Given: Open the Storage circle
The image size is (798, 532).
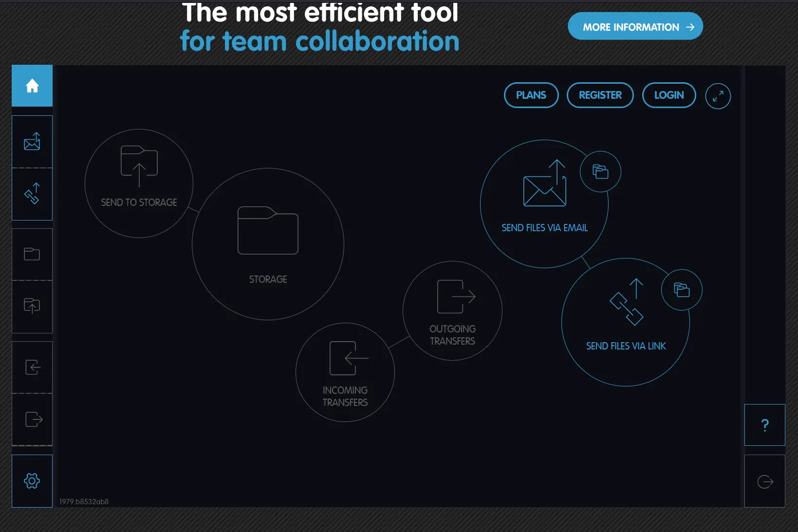Looking at the screenshot, I should [x=268, y=244].
